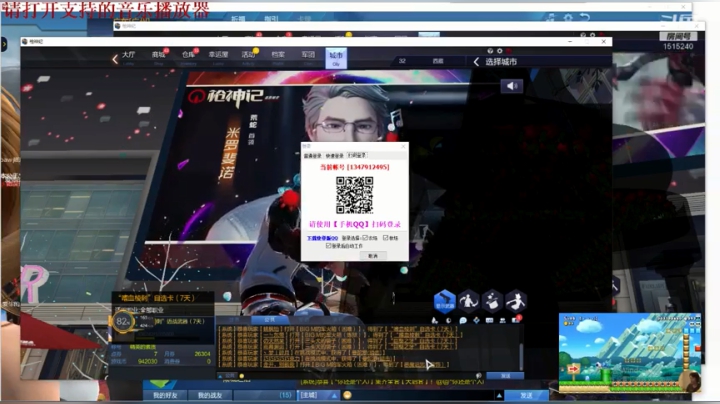The height and width of the screenshot is (404, 720).
Task: Click the level 82 circular badge
Action: 122,322
